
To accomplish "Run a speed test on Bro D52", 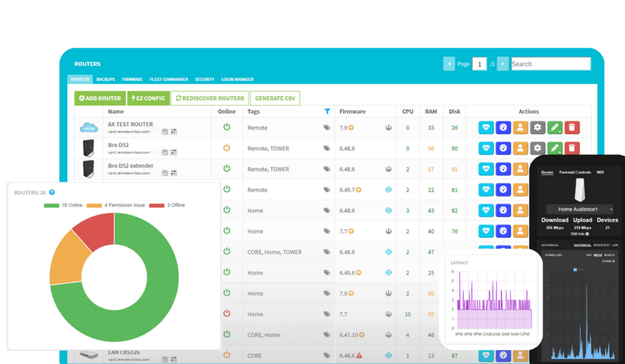I will click(503, 148).
